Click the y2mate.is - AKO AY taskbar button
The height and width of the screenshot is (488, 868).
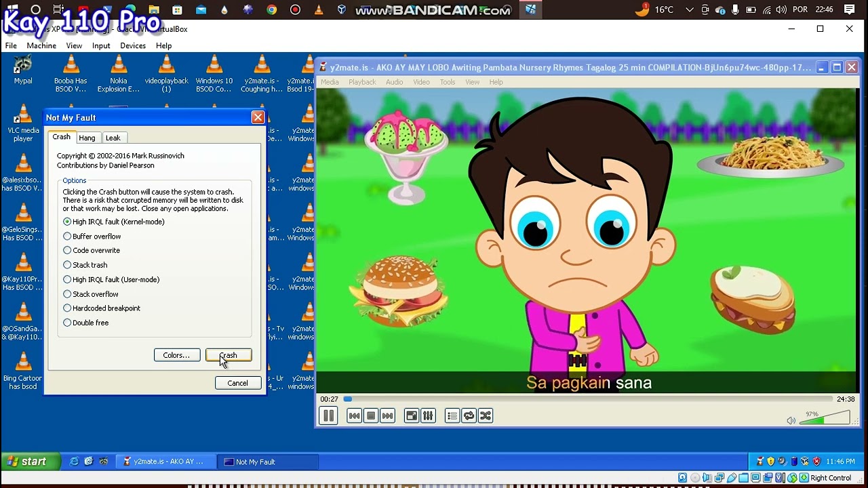click(165, 462)
